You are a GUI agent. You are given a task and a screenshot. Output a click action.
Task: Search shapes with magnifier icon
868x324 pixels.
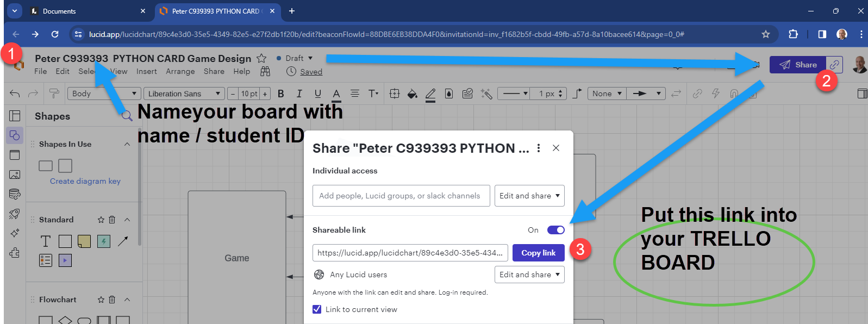point(127,116)
